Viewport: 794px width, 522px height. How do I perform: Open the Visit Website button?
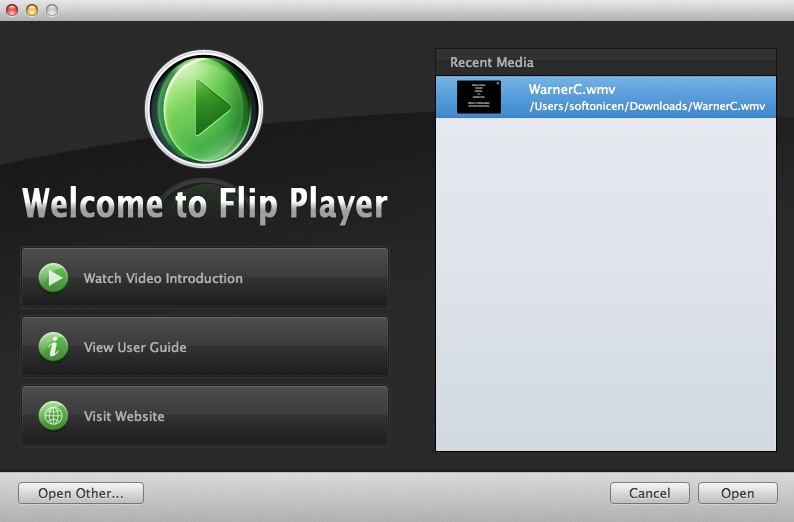[205, 416]
